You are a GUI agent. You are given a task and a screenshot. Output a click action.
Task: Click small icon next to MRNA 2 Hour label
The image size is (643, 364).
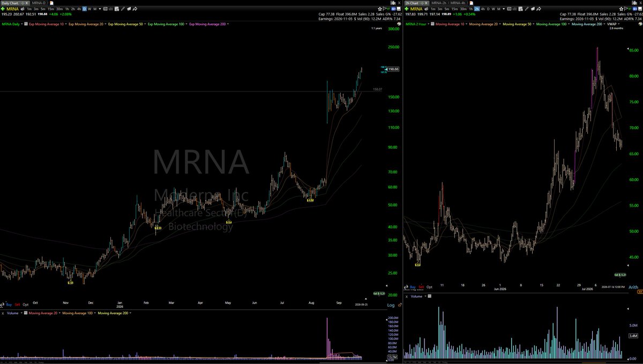(433, 24)
